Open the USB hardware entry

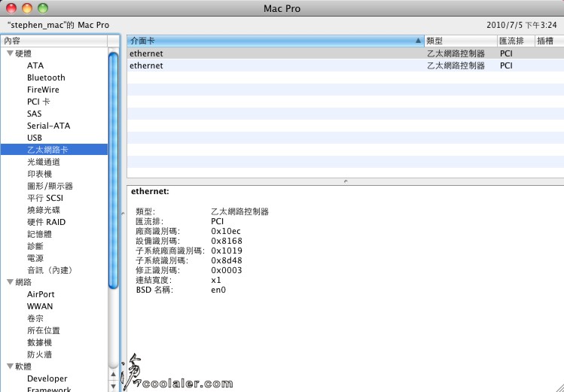pyautogui.click(x=35, y=138)
